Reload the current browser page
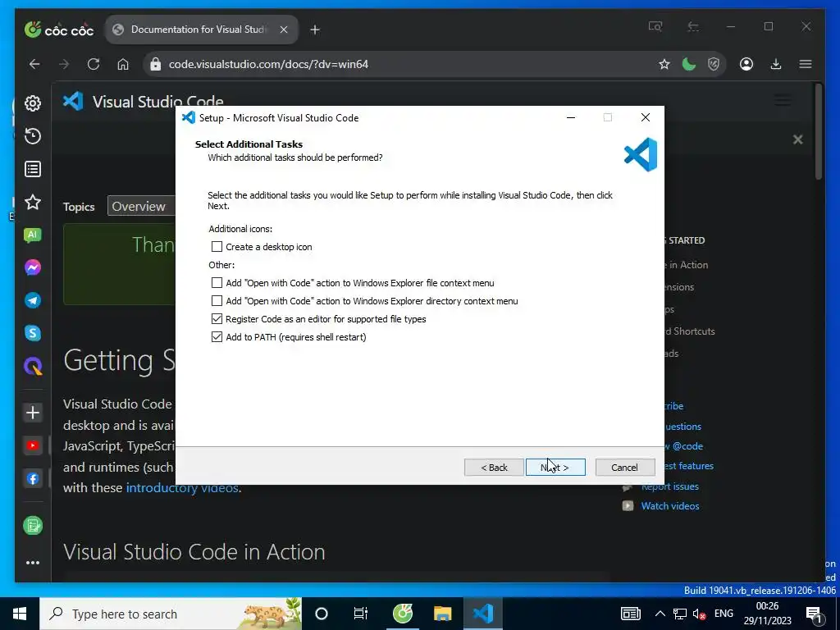 click(94, 64)
